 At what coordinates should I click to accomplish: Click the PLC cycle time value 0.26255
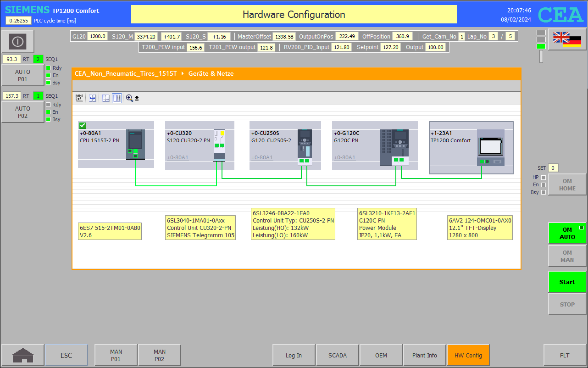coord(18,21)
